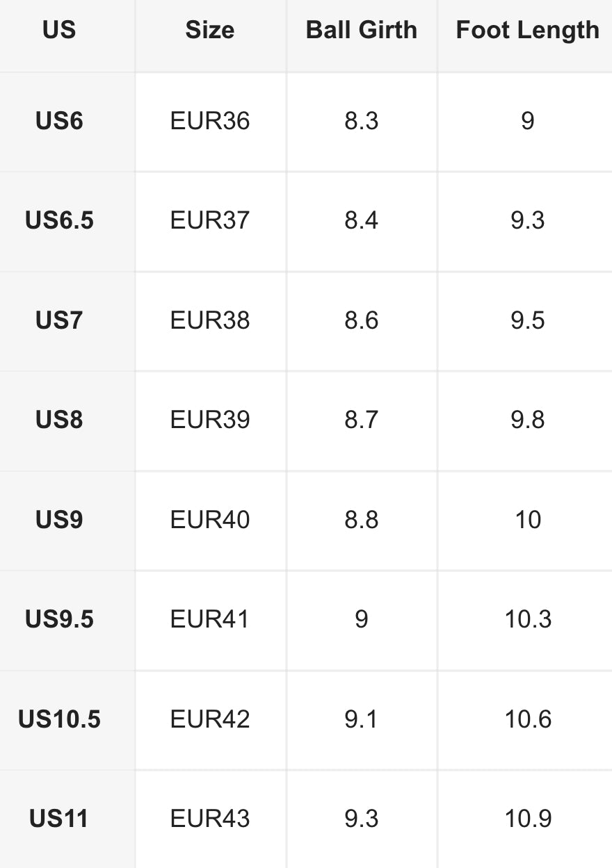Select the EUR42 size cell
Viewport: 612px width, 868px height.
click(209, 719)
